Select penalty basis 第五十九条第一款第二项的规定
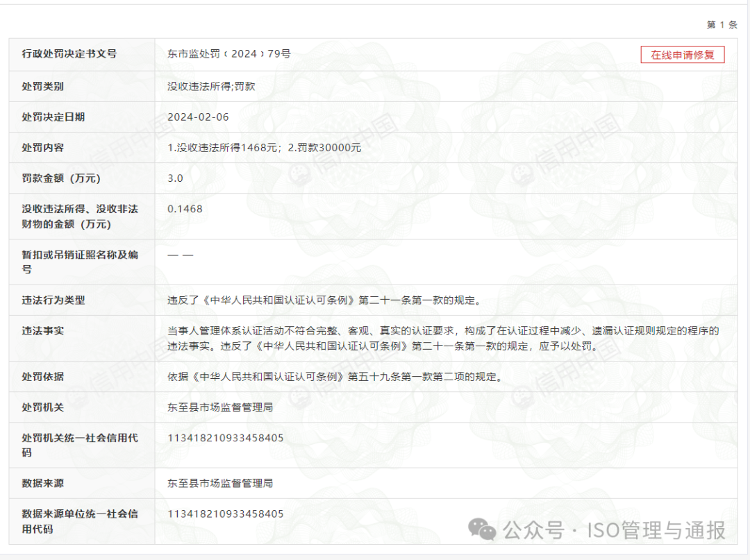The width and height of the screenshot is (750, 560). pyautogui.click(x=425, y=377)
